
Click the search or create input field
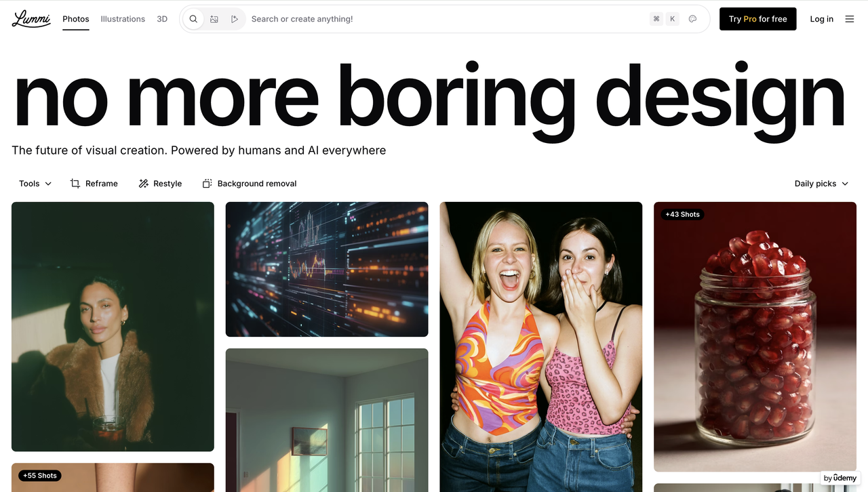pyautogui.click(x=441, y=19)
